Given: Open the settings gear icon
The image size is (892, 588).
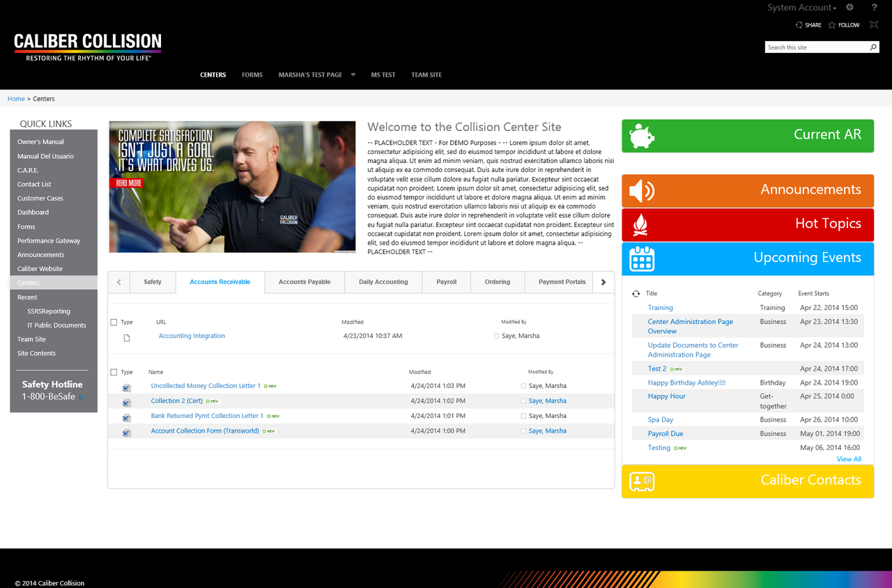Looking at the screenshot, I should [849, 8].
